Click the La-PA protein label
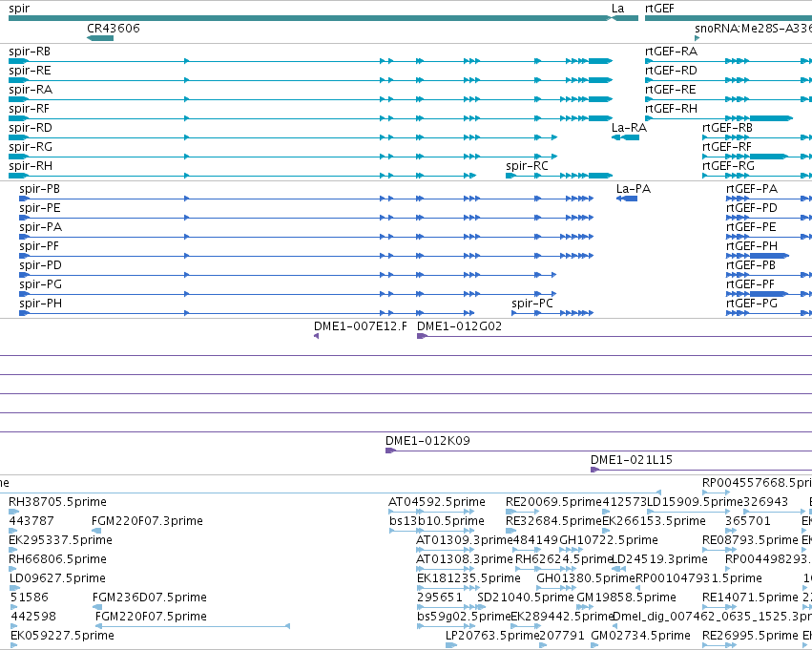The image size is (812, 650). pyautogui.click(x=634, y=189)
